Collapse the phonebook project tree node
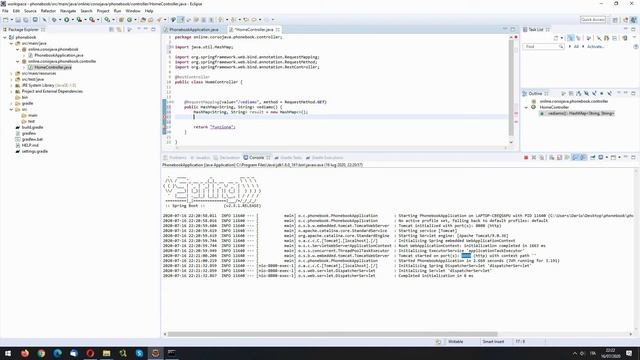The image size is (640, 360). click(x=5, y=37)
